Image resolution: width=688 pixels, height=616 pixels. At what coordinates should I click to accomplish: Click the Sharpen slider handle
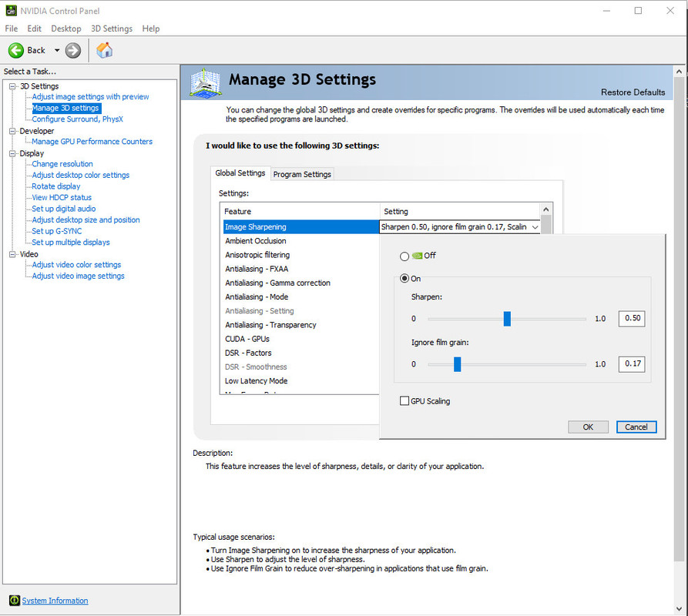[507, 319]
